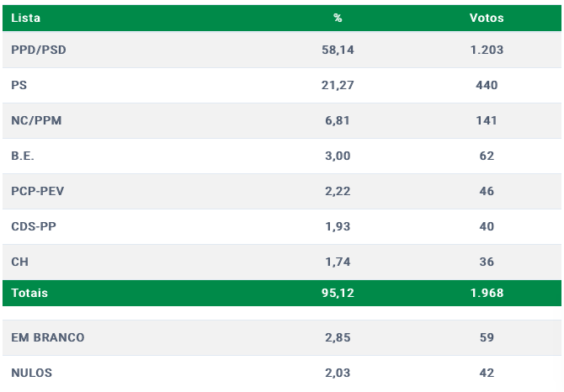The width and height of the screenshot is (564, 392).
Task: Select the 440 votes value
Action: [487, 85]
